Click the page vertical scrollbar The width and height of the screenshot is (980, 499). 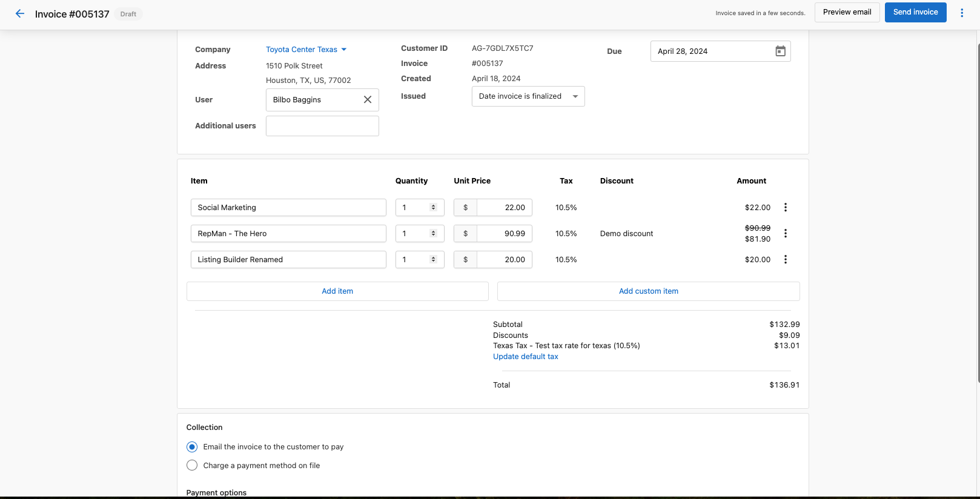coord(978,212)
